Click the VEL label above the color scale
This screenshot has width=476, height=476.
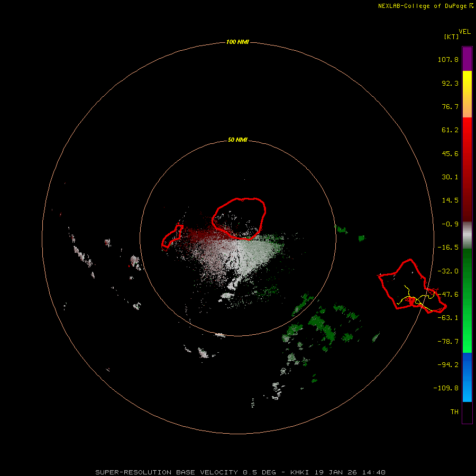tap(464, 32)
